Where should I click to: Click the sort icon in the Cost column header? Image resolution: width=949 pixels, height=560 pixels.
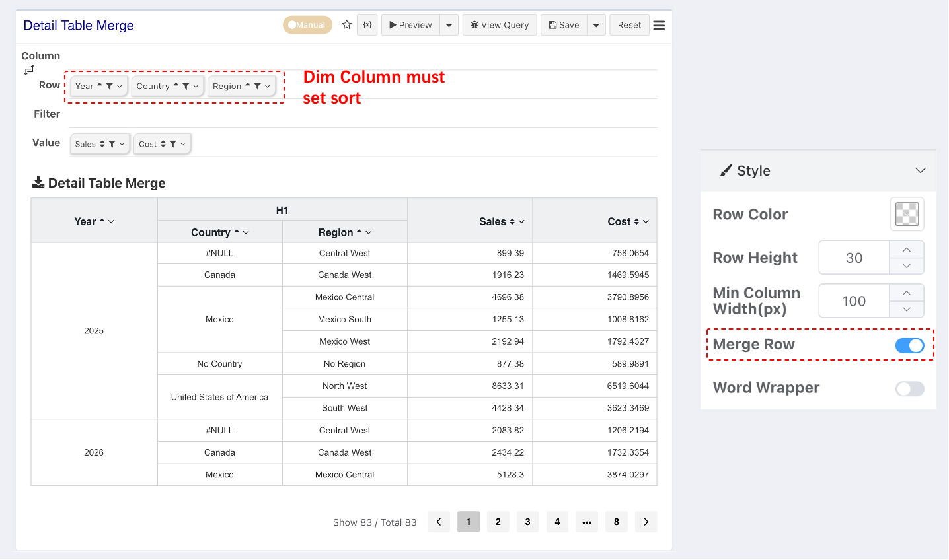(x=636, y=222)
